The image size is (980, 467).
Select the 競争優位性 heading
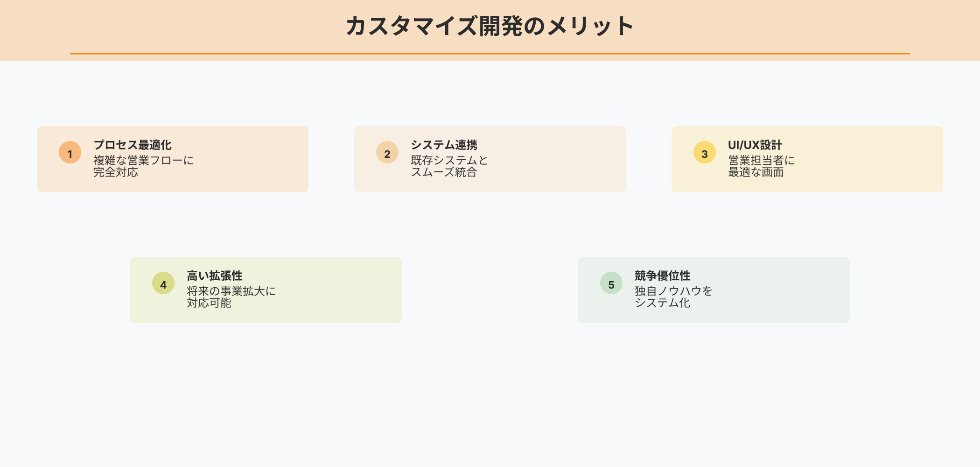pos(662,276)
